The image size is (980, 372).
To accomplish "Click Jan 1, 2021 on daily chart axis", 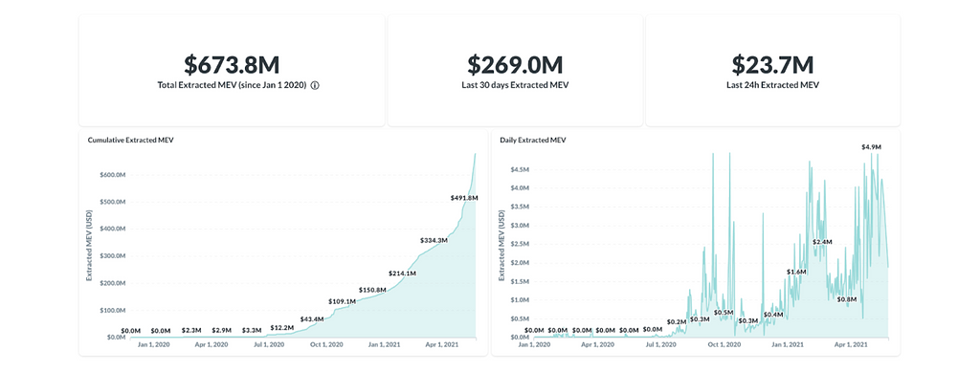I will [789, 344].
